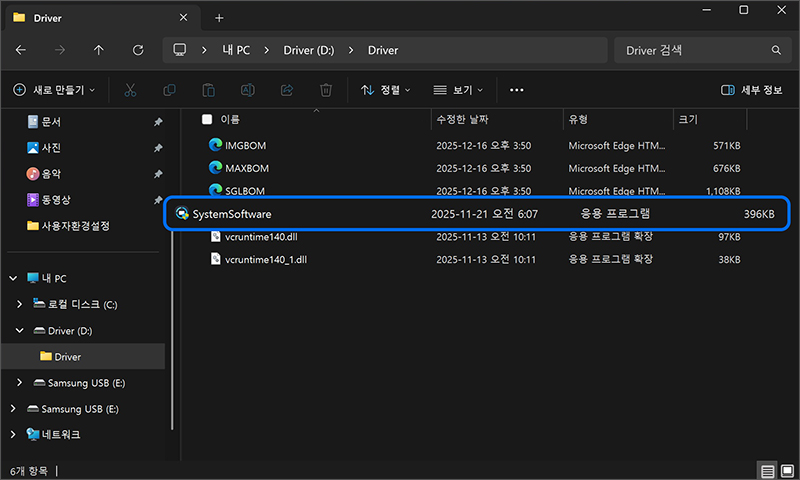
Task: Unpin 동영상 using its pin icon
Action: coord(158,200)
